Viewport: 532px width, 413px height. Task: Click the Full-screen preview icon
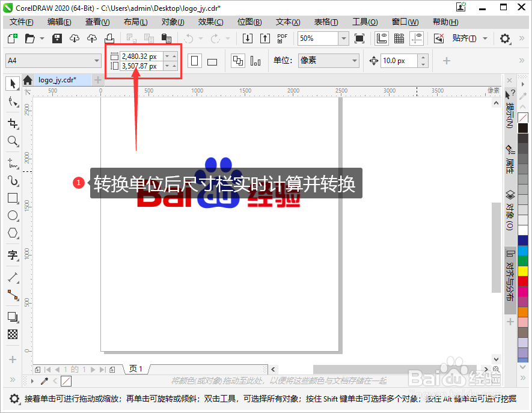tap(359, 38)
